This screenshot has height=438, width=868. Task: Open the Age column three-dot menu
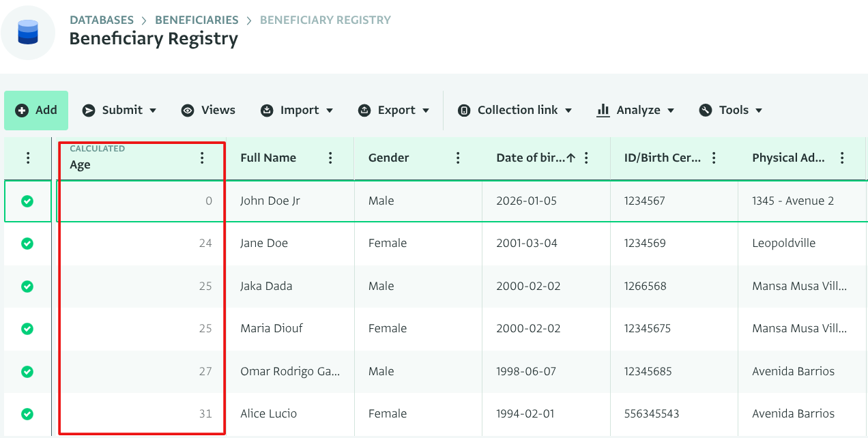tap(202, 158)
